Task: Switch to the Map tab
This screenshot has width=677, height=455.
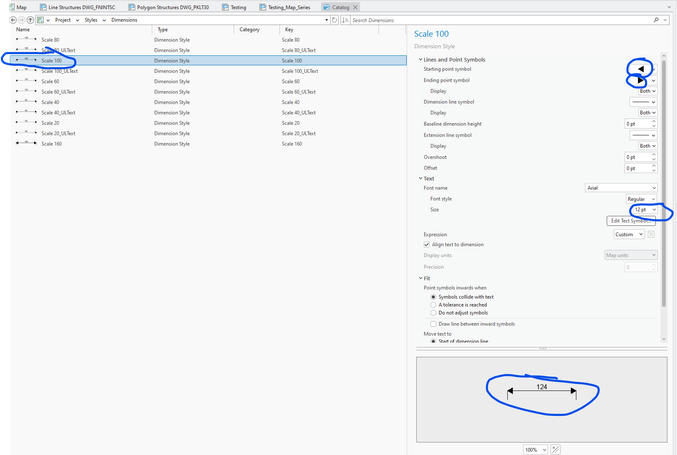Action: pyautogui.click(x=18, y=7)
